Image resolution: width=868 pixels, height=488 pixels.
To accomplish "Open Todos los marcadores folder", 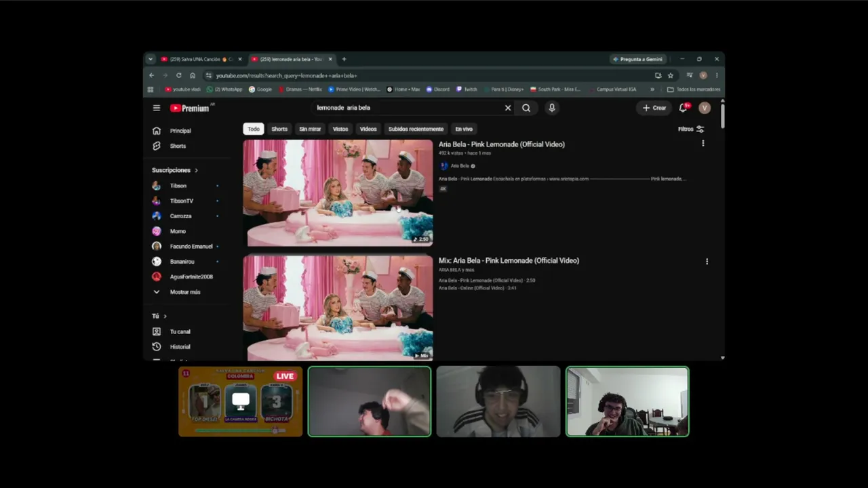I will tap(693, 89).
